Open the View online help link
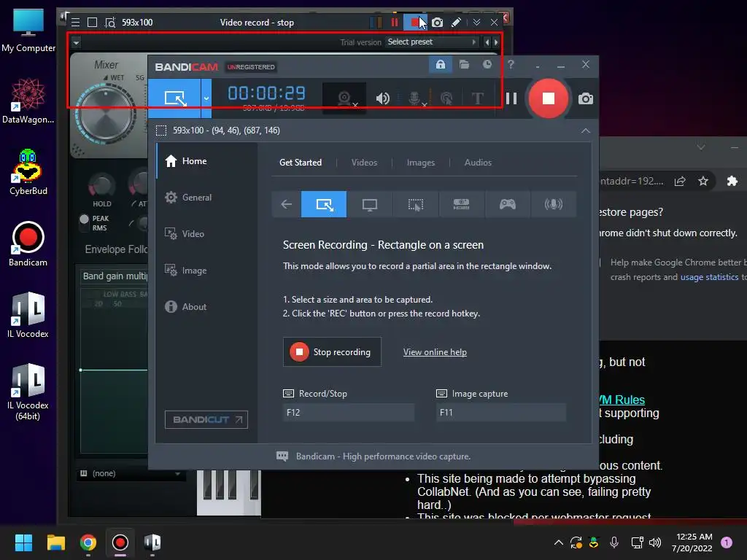The height and width of the screenshot is (560, 747). click(x=435, y=352)
